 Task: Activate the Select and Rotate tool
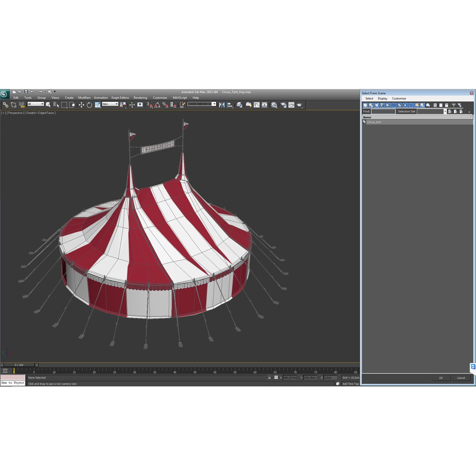[x=89, y=105]
